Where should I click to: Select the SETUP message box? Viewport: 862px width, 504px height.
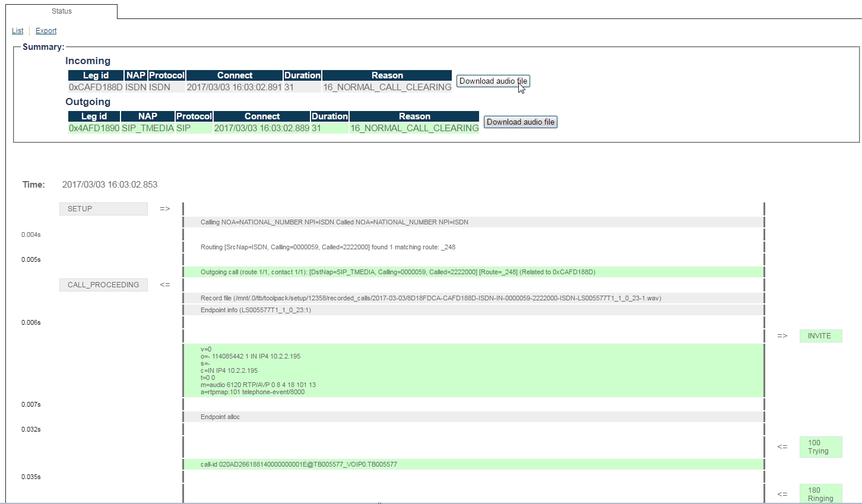103,209
